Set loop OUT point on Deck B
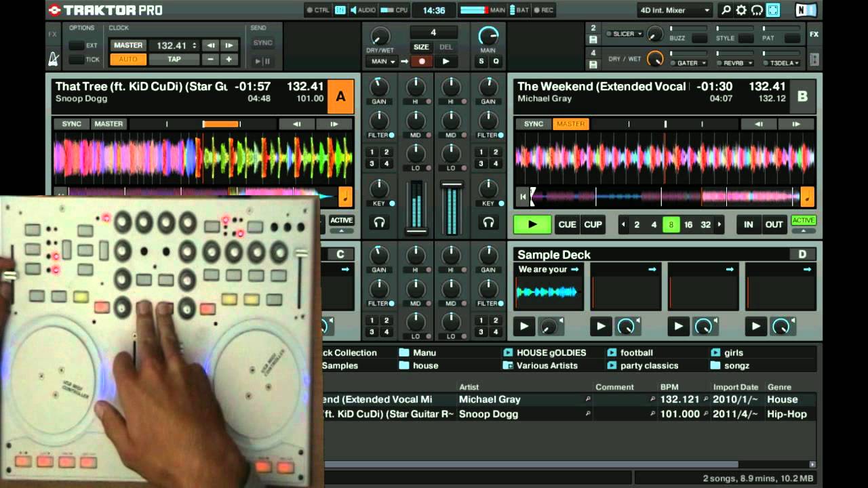868x488 pixels. (x=774, y=224)
